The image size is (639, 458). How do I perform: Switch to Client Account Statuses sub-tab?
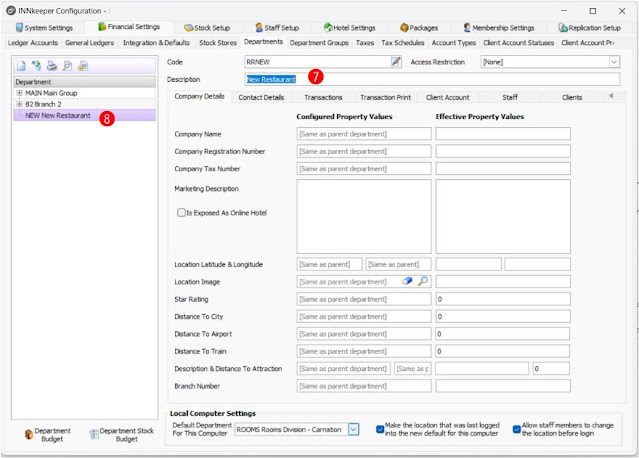(518, 43)
